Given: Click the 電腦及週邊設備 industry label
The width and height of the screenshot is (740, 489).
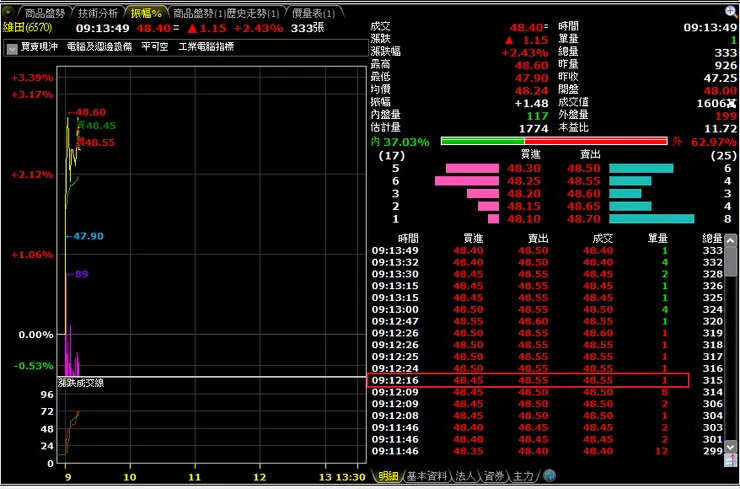Looking at the screenshot, I should pyautogui.click(x=100, y=47).
